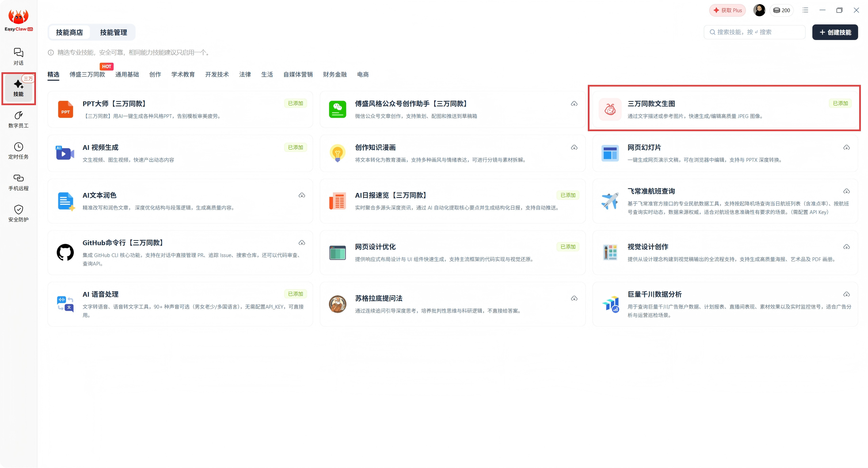Click the user avatar icon
This screenshot has height=468, width=868.
click(759, 10)
